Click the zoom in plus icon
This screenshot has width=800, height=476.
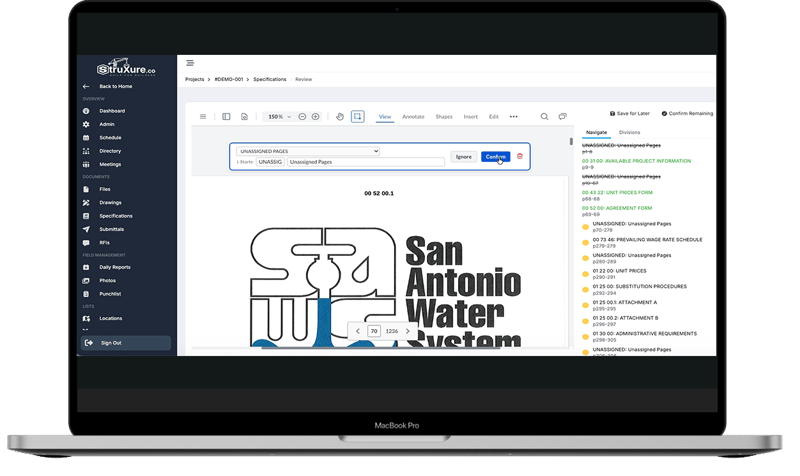(315, 117)
